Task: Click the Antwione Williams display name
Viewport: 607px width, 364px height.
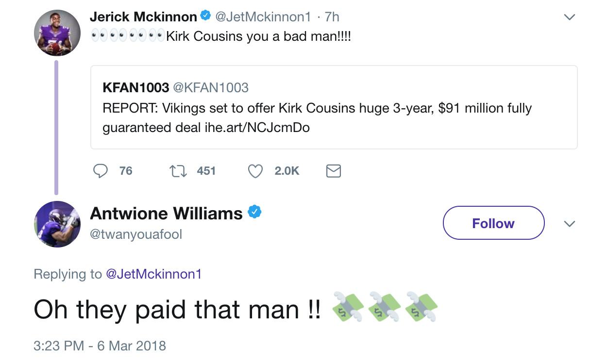Action: tap(166, 213)
